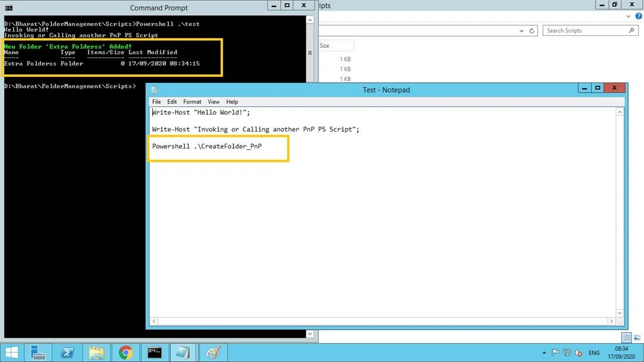Open the Explorer help question mark
The image size is (644, 362).
click(639, 16)
